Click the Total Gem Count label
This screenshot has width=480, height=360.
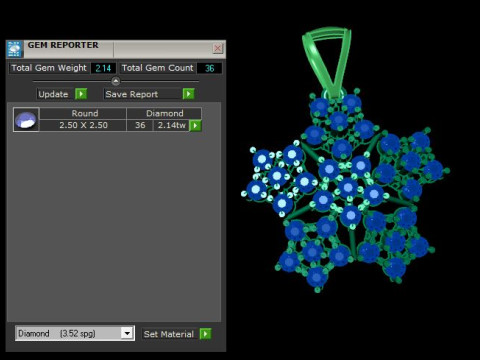point(157,68)
